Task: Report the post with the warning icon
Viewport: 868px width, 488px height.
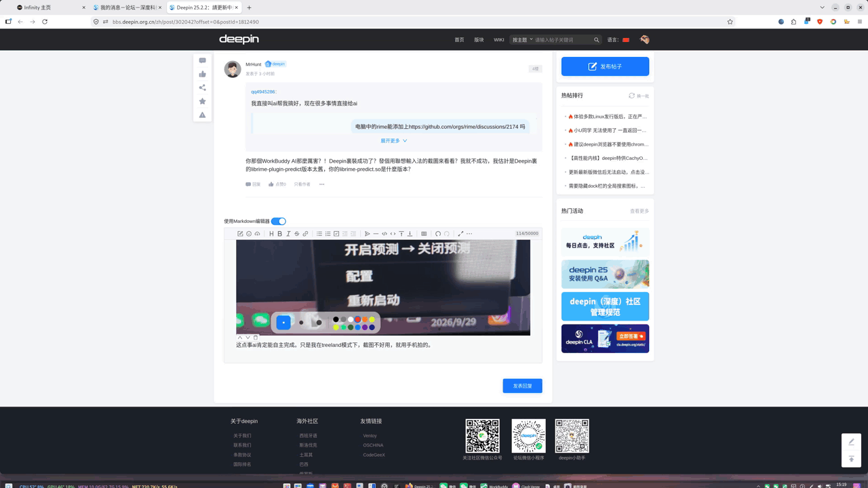Action: coord(202,115)
